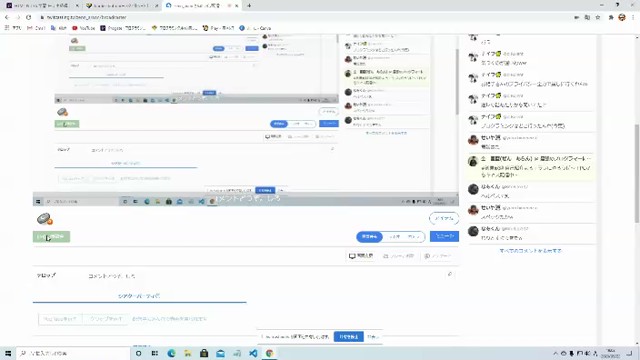Viewport: 640px width, 360px height.
Task: Select the middle option of the pill switch
Action: [395, 237]
